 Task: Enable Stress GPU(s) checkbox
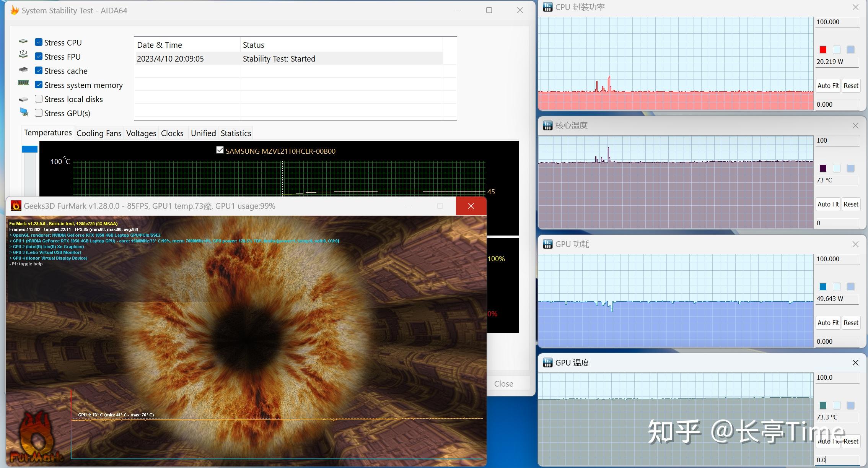[x=39, y=113]
